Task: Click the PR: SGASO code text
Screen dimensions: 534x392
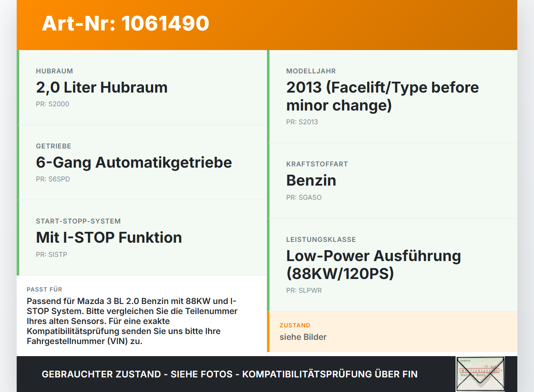Action: click(304, 198)
